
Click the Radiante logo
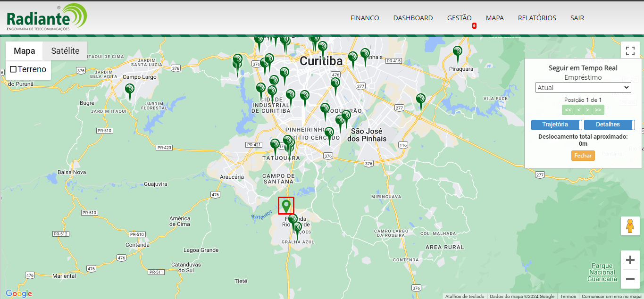(x=47, y=18)
